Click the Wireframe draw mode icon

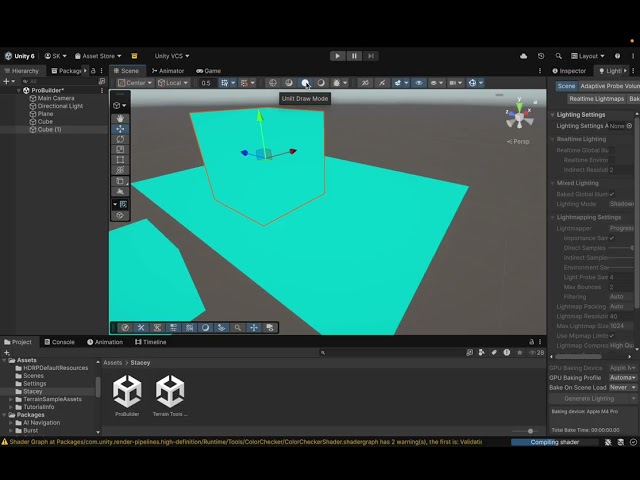point(273,83)
